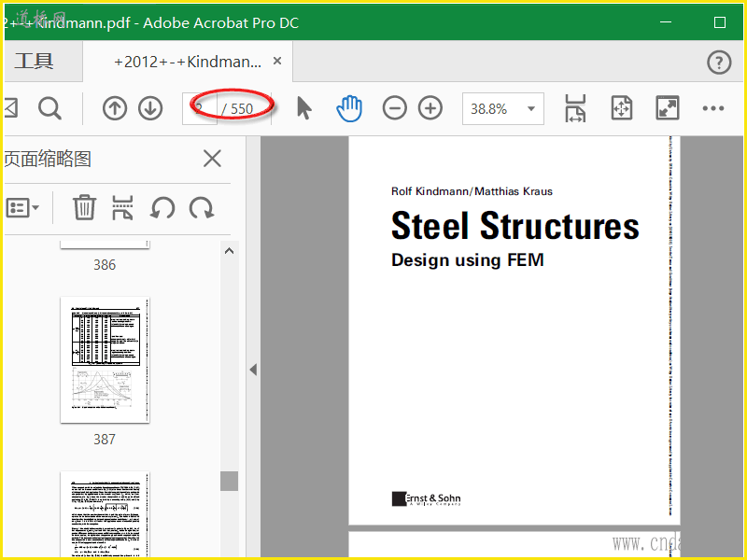Rotate pages clockwise
747x560 pixels.
pos(202,208)
